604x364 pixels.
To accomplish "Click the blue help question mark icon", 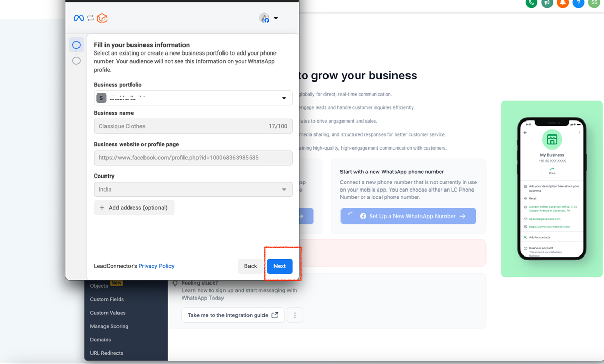I will (x=578, y=2).
